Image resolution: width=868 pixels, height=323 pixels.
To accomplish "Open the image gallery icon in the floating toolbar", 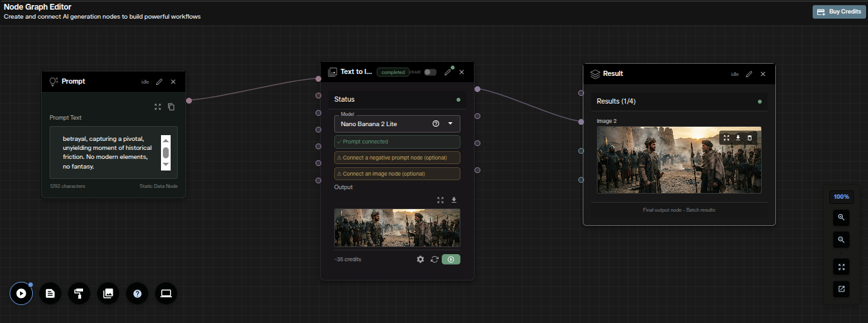I will click(x=108, y=293).
